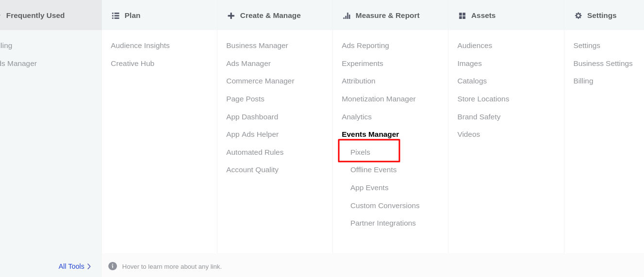This screenshot has height=277, width=644.
Task: Go to Business Manager
Action: (x=257, y=46)
